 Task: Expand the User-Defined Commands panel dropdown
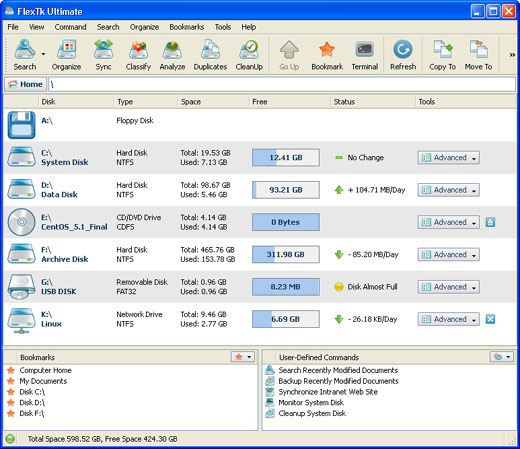click(502, 357)
